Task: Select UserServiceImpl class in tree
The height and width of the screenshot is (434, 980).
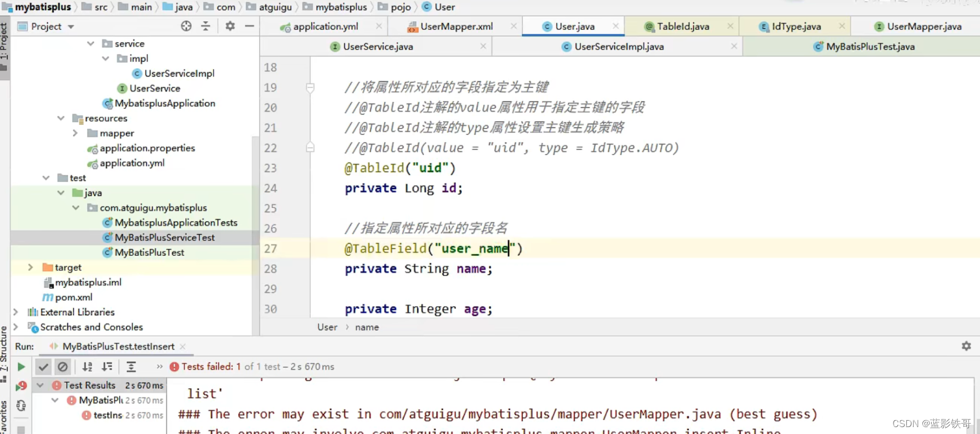Action: (173, 73)
